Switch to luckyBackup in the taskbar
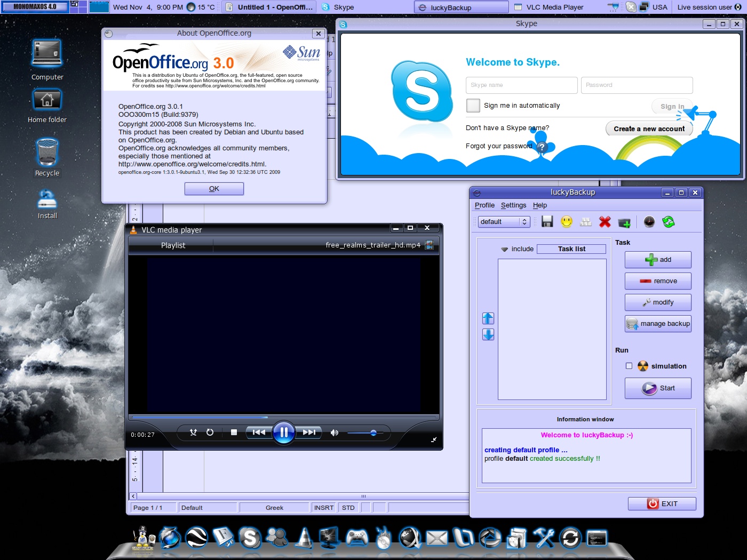 pos(461,7)
